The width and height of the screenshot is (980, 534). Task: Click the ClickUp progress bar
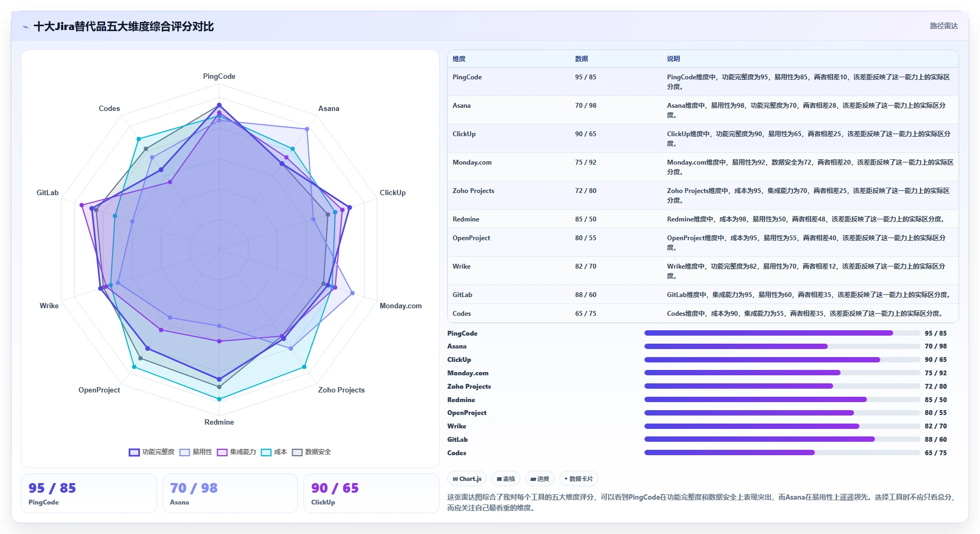point(782,360)
